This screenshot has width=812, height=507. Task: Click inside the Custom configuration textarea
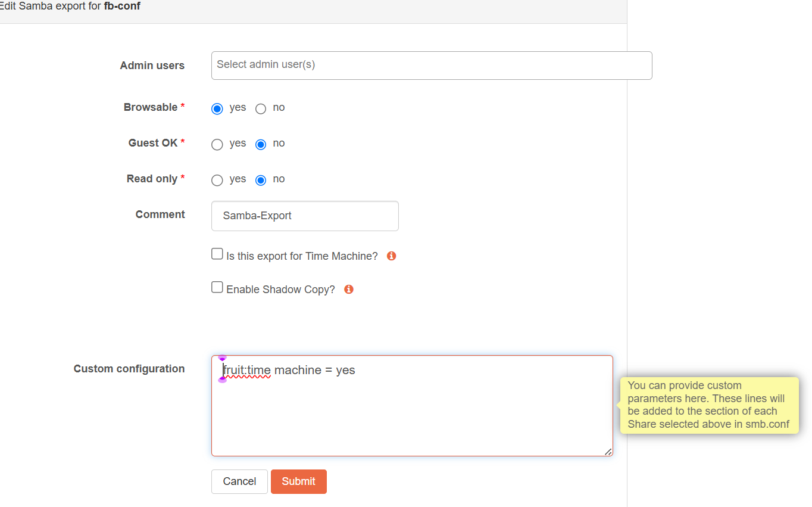(x=412, y=417)
